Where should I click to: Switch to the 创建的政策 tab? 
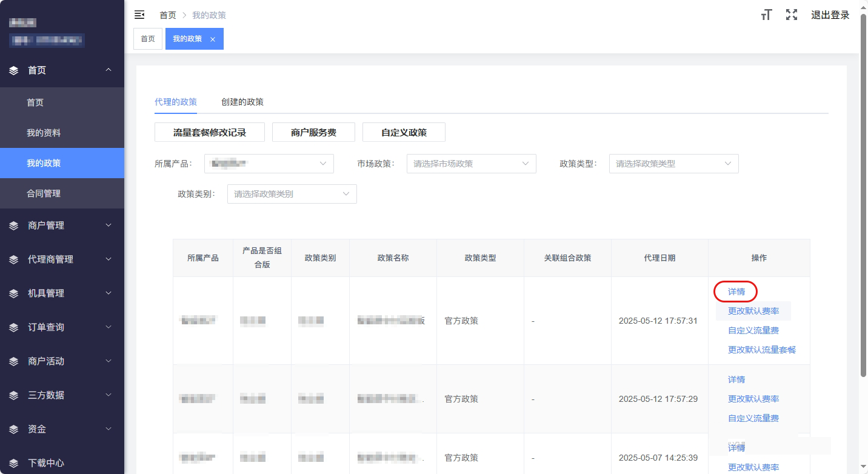click(x=242, y=102)
